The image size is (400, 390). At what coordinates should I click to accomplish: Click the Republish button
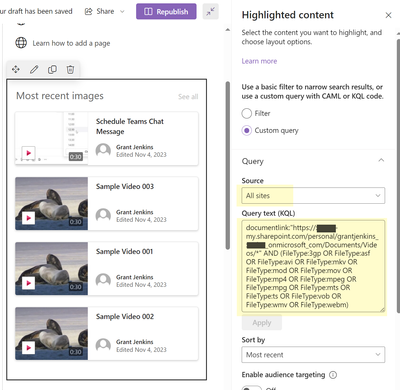(x=166, y=12)
